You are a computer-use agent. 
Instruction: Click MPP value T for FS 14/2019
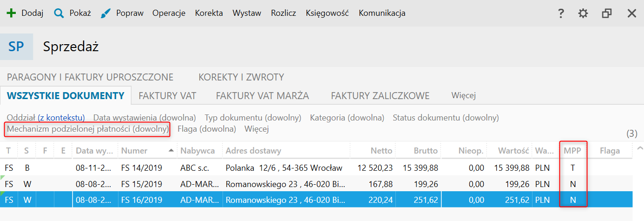(573, 168)
